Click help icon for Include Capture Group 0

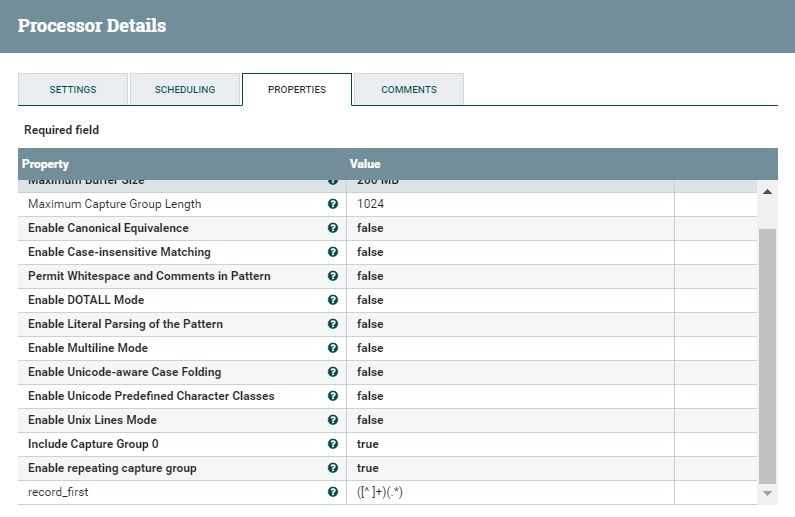[333, 444]
